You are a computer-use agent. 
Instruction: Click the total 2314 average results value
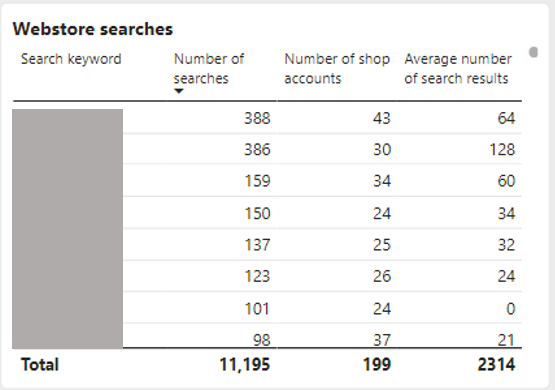(496, 365)
